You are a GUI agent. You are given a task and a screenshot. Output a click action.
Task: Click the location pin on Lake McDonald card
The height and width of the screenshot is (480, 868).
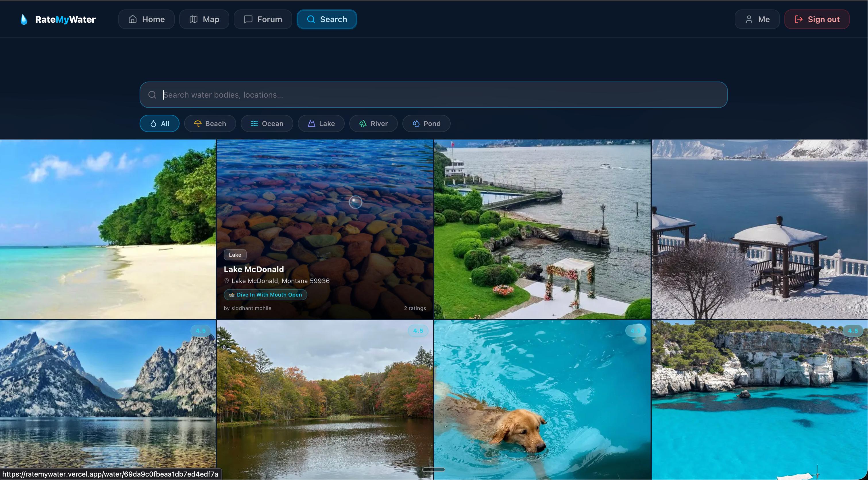click(226, 281)
